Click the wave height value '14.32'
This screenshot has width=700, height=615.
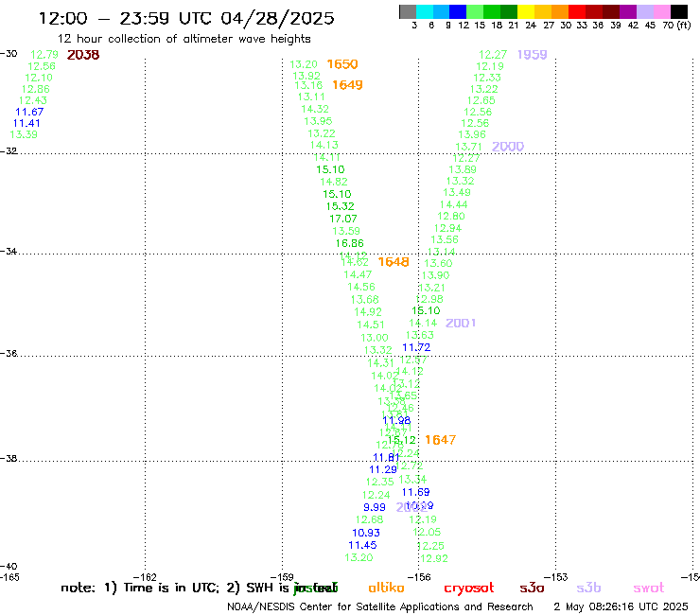[x=315, y=109]
